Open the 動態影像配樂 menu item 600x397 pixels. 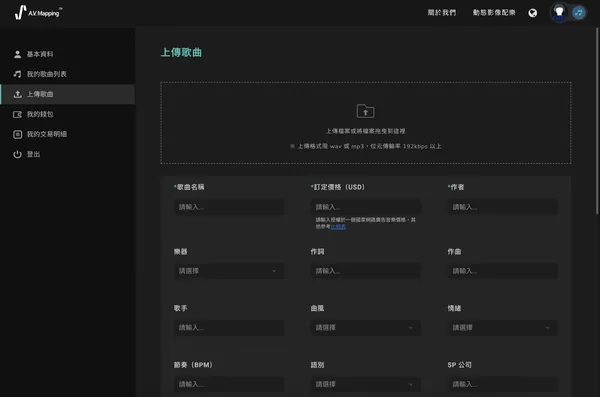tap(494, 13)
